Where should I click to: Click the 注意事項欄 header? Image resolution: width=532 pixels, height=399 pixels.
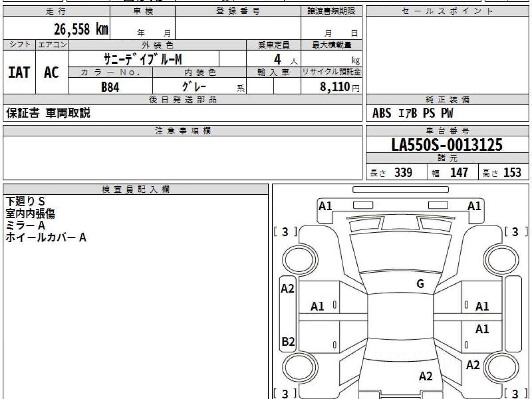(x=183, y=131)
